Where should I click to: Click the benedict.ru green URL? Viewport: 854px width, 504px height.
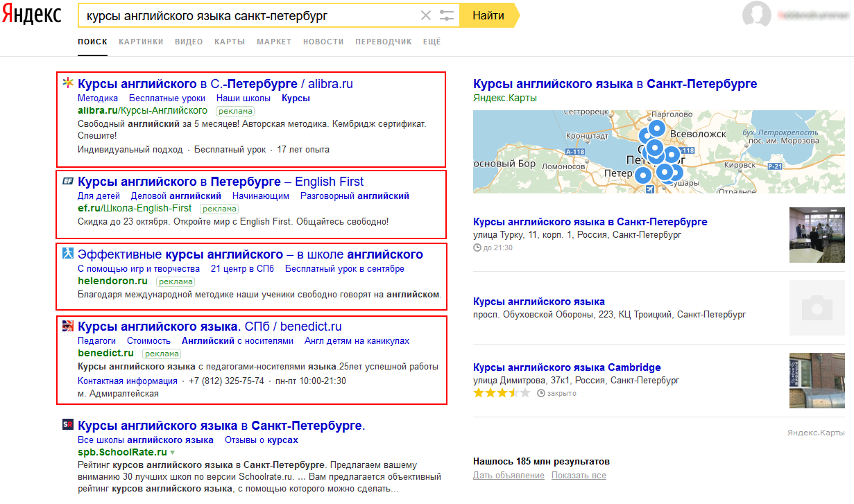pyautogui.click(x=105, y=354)
